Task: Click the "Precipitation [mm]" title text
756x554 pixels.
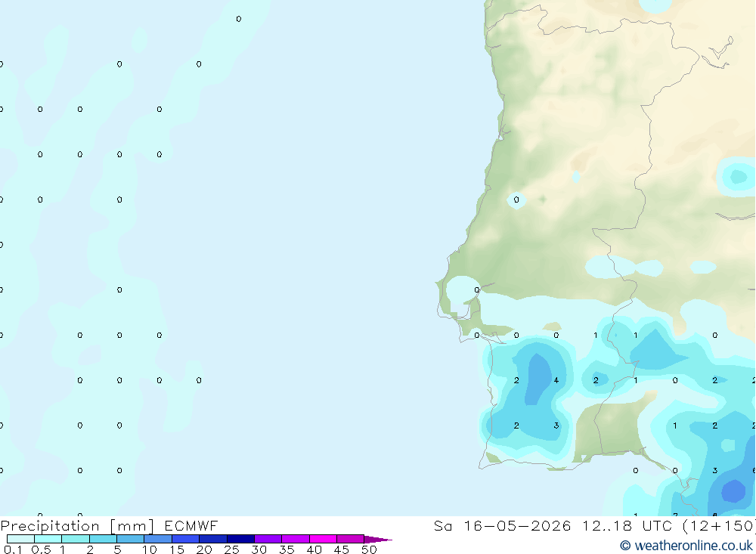Action: click(x=77, y=526)
